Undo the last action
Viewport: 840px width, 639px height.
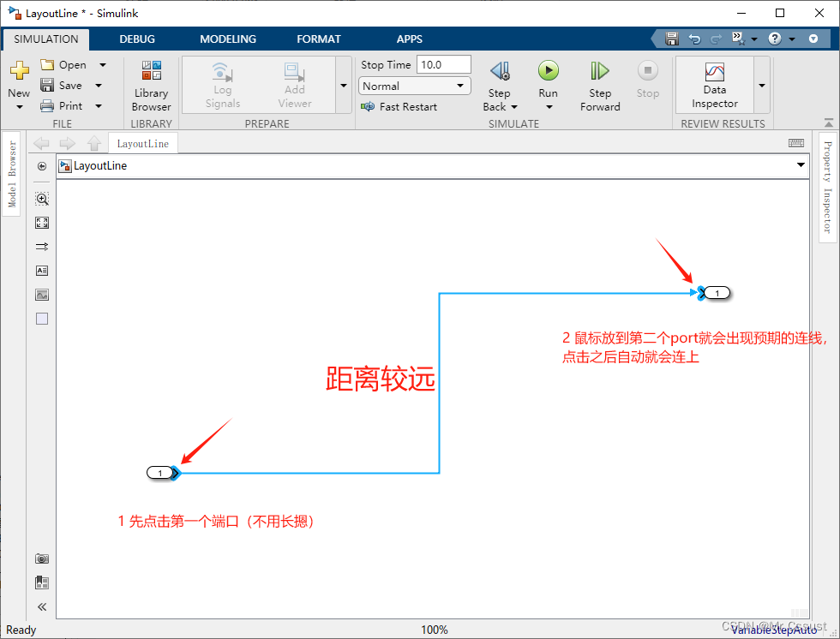[693, 39]
